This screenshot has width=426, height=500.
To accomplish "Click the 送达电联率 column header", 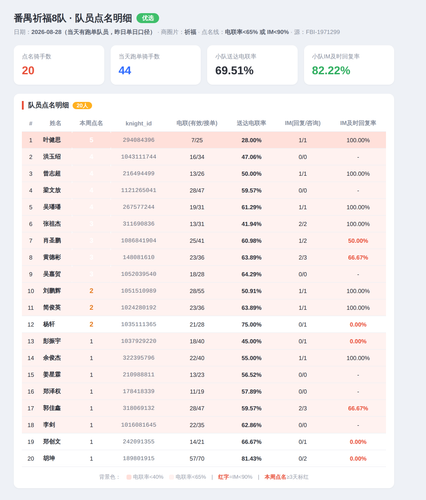I will point(251,123).
